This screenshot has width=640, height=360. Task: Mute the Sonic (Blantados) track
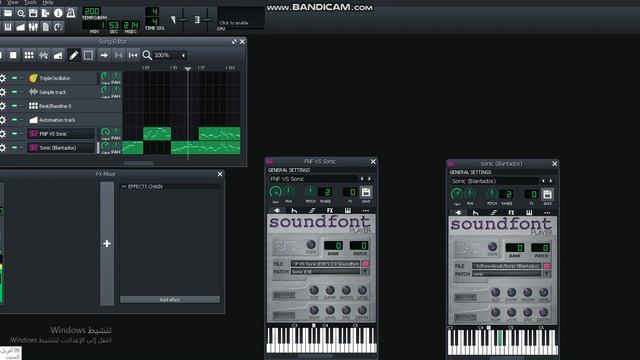click(x=14, y=147)
